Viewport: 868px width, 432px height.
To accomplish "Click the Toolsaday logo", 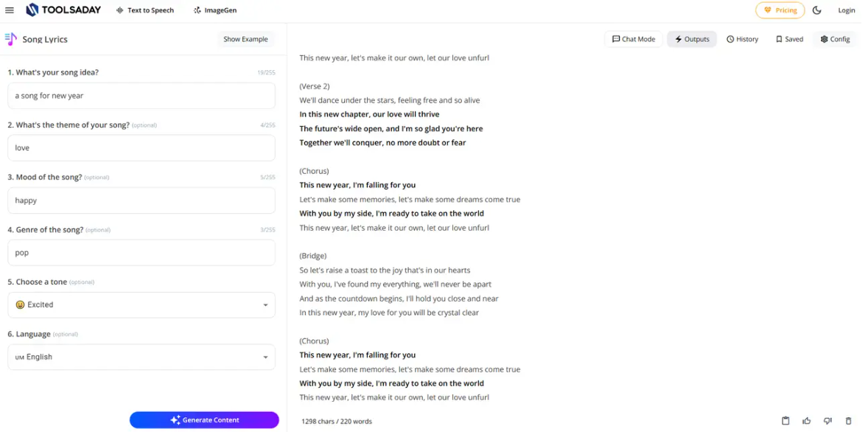I will pos(62,10).
